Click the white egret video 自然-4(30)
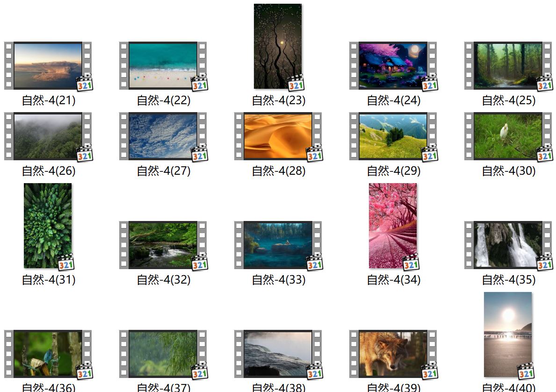The image size is (556, 392). point(508,136)
